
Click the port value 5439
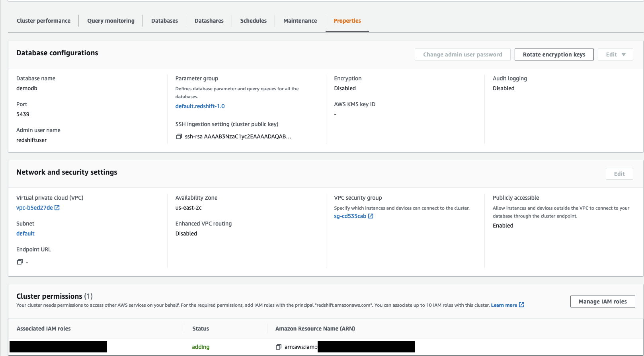[23, 114]
